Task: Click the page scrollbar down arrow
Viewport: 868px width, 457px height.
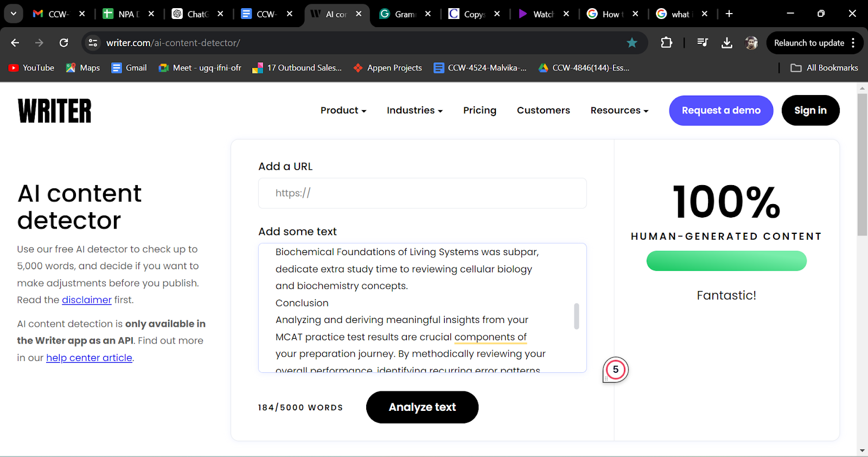Action: pos(862,451)
